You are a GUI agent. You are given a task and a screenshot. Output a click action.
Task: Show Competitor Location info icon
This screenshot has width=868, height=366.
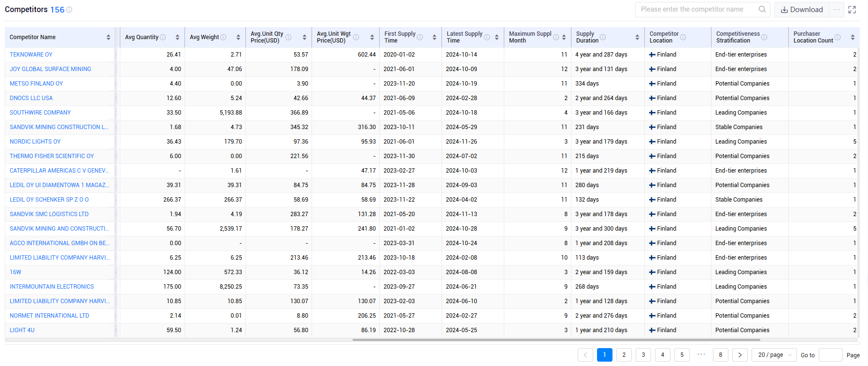point(683,37)
